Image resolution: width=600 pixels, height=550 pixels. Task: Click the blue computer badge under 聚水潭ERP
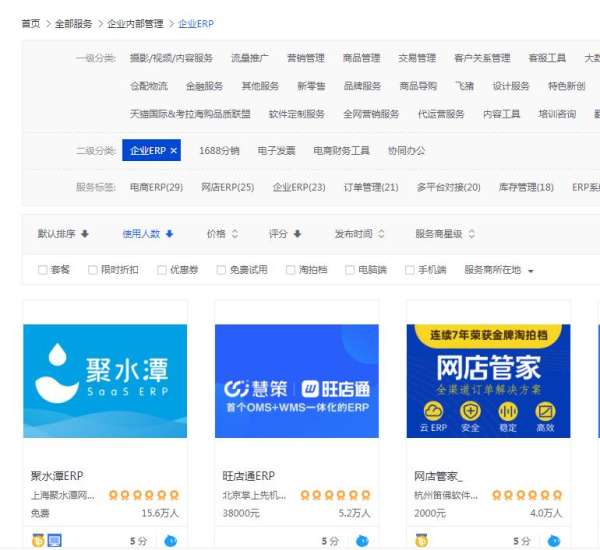54,540
